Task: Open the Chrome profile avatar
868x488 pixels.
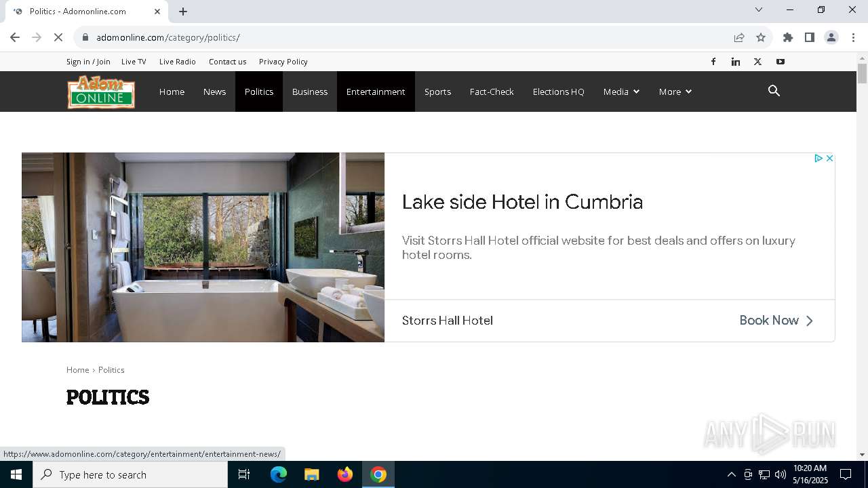Action: [x=831, y=37]
